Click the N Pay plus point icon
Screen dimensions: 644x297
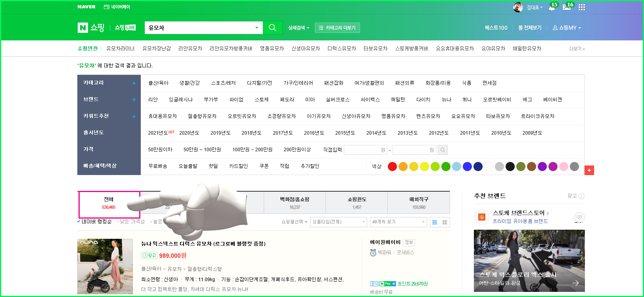tap(388, 284)
